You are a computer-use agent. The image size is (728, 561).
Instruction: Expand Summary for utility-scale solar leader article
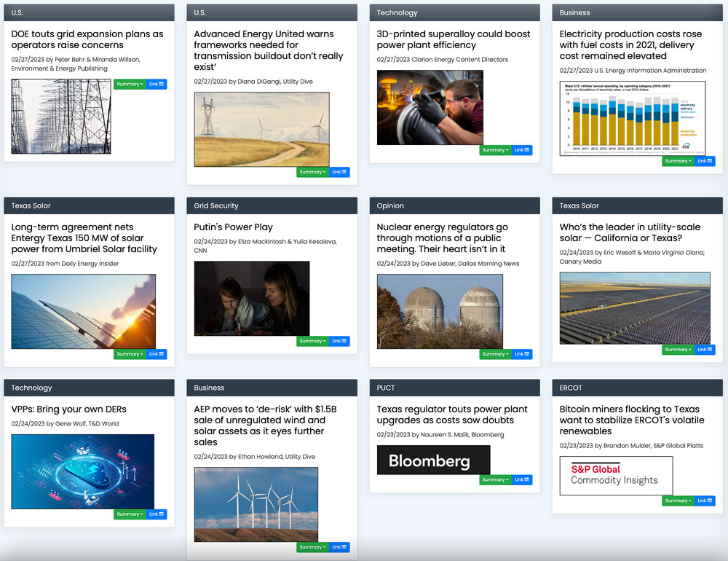coord(678,350)
